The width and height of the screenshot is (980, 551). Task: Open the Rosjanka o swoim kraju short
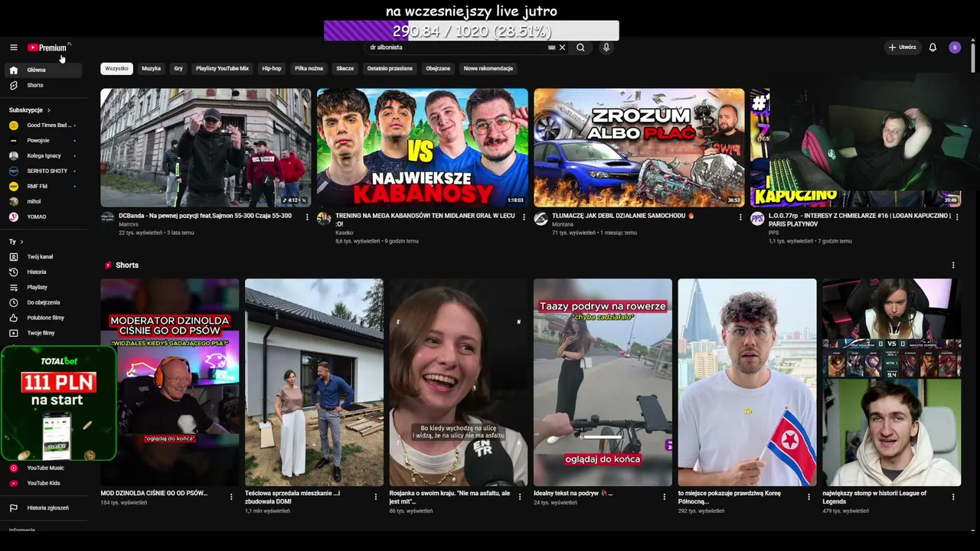coord(459,382)
